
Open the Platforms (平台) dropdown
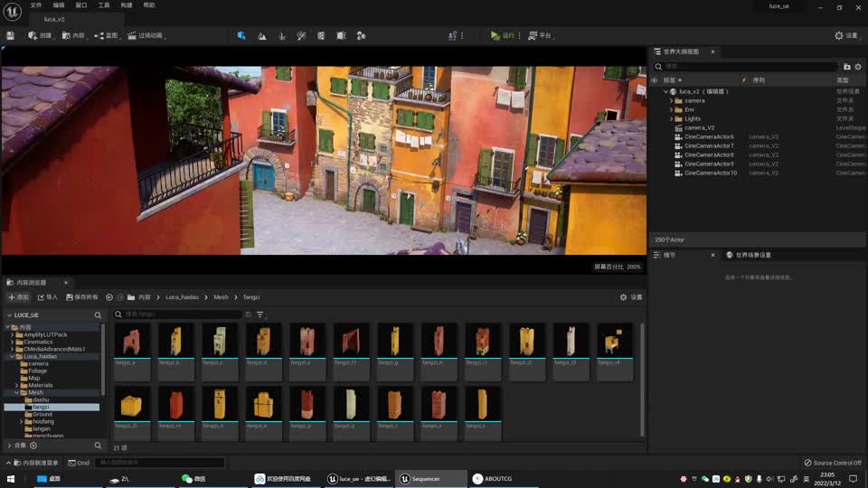pos(541,35)
